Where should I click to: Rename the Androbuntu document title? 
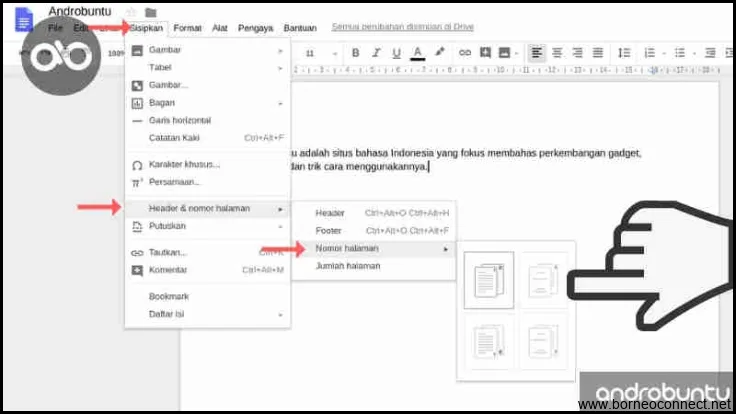(80, 11)
